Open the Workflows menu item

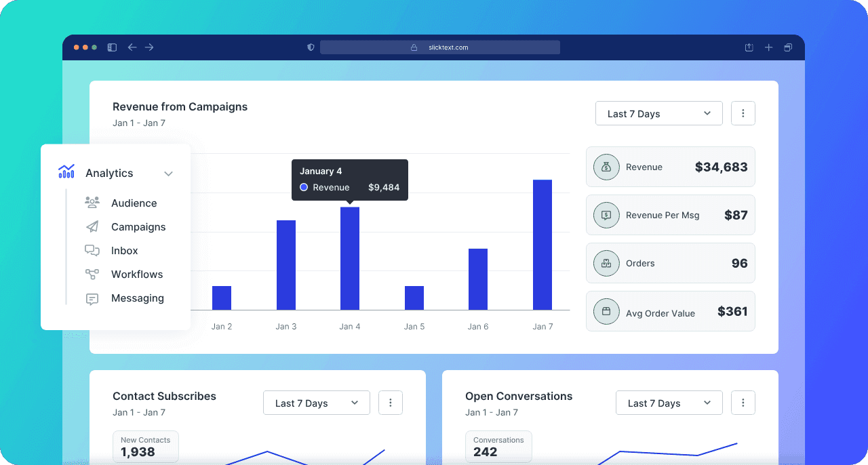coord(137,274)
